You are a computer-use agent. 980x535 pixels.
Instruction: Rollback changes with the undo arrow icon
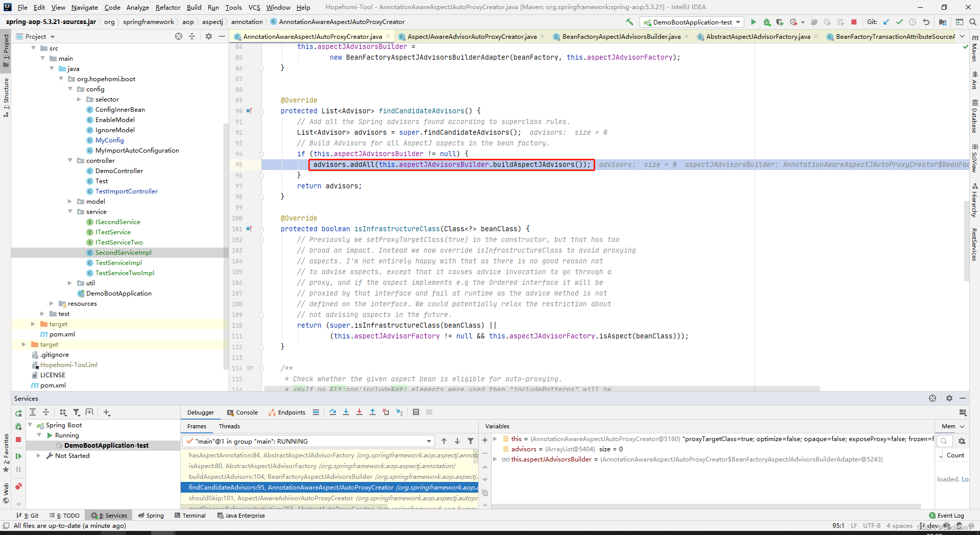(x=926, y=22)
